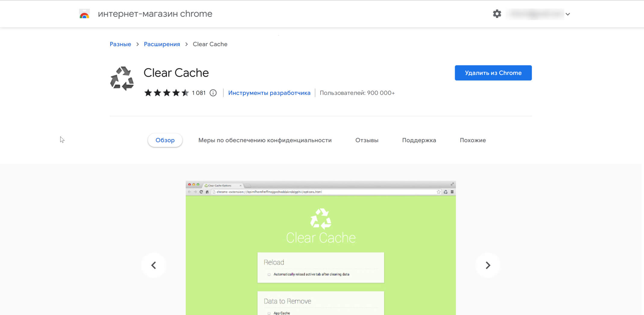The image size is (644, 315).
Task: Click the blurred account email text
Action: click(x=536, y=14)
